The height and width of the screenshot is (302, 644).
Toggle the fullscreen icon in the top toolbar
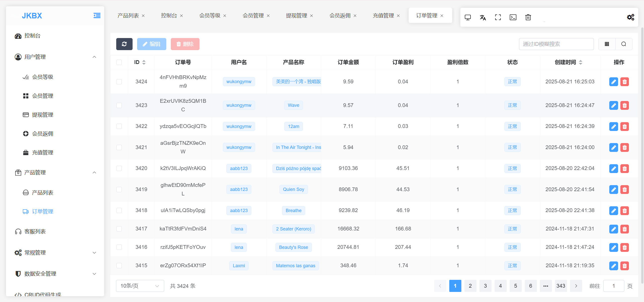498,17
